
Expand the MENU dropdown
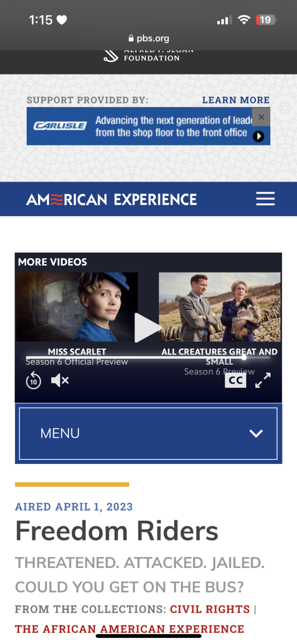pos(148,434)
